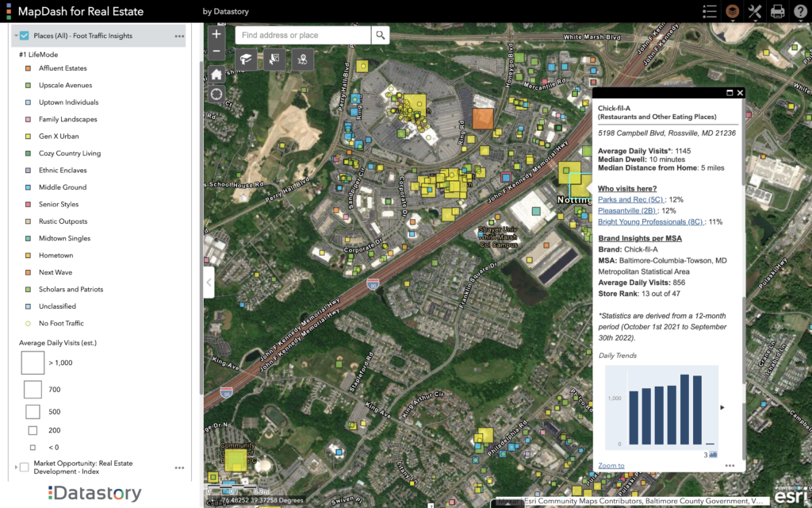Click the MapDash logo icon
812x508 pixels.
pos(8,11)
